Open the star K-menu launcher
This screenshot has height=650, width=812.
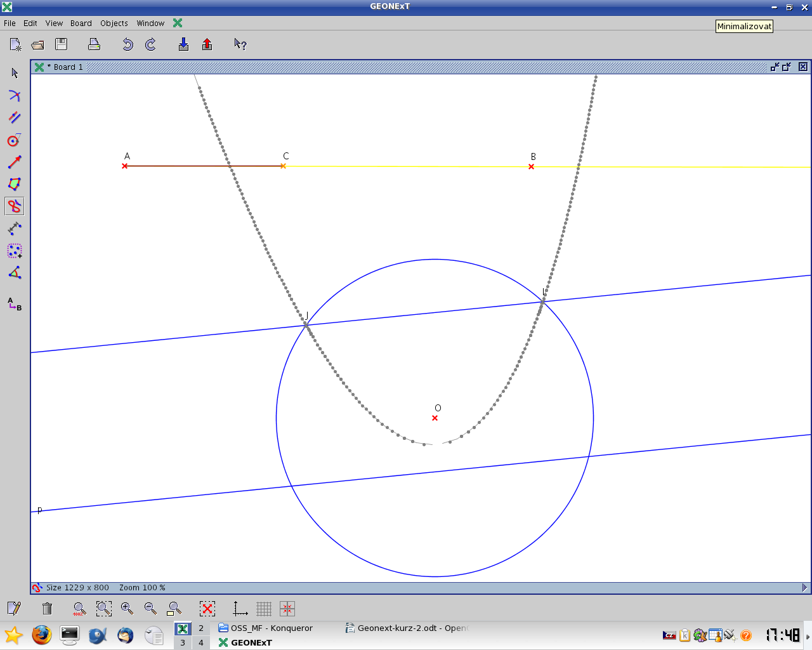click(13, 635)
